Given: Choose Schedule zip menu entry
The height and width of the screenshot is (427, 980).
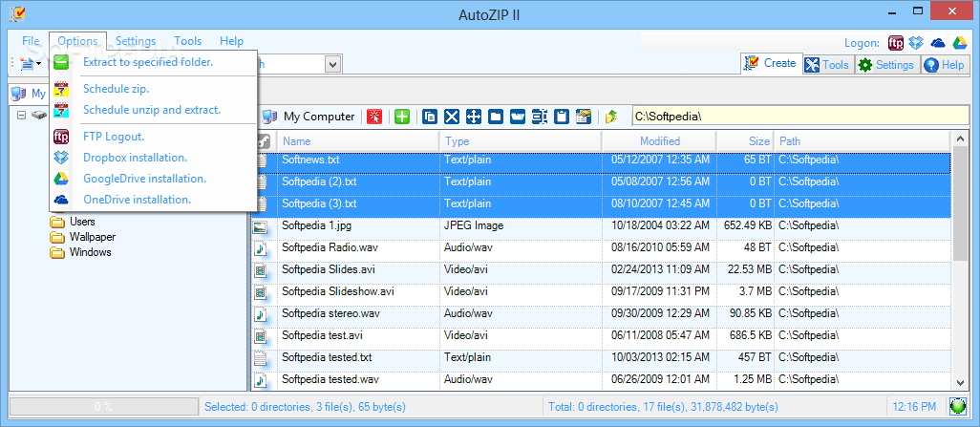Looking at the screenshot, I should (117, 89).
